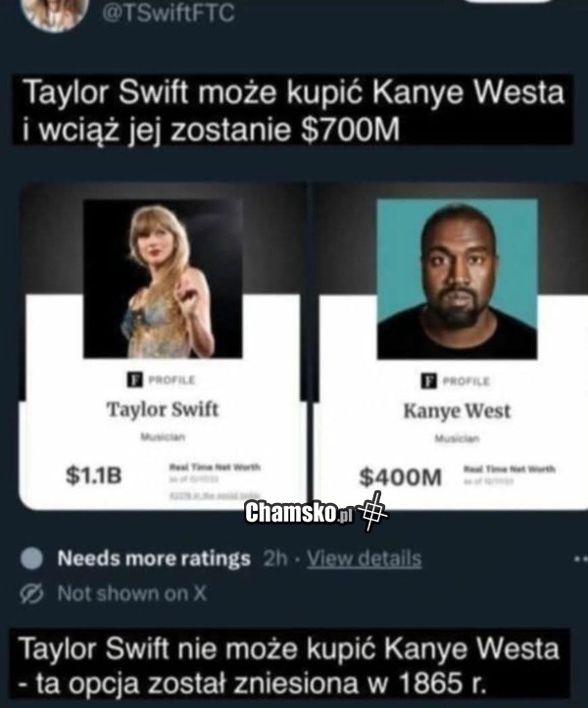Image resolution: width=588 pixels, height=708 pixels.
Task: Click the Needs more ratings label
Action: [x=154, y=559]
